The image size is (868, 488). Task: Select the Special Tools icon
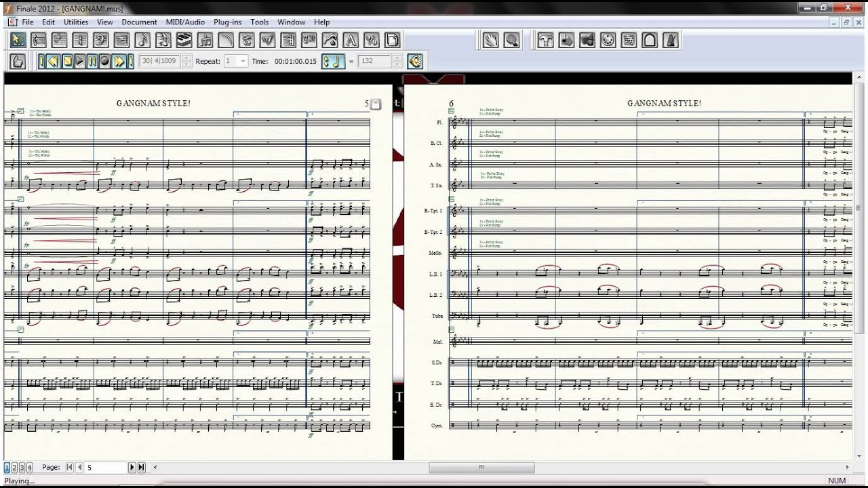pyautogui.click(x=545, y=40)
